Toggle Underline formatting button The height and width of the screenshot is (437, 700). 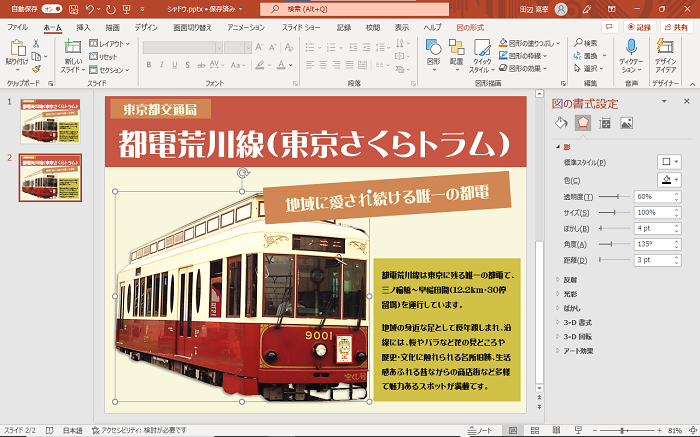(x=175, y=65)
